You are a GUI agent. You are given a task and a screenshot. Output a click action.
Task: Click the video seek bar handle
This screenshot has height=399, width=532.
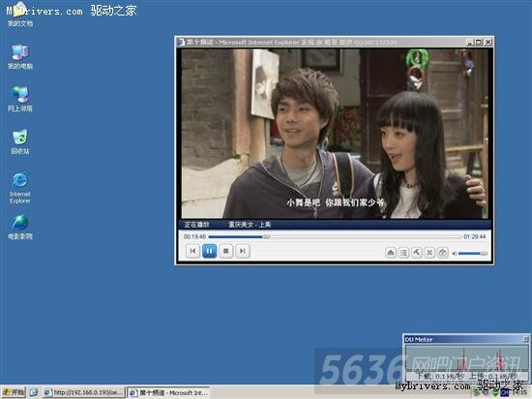267,236
